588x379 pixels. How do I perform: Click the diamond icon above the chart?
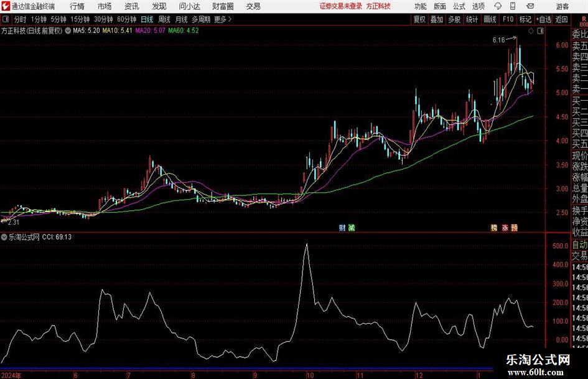531,31
